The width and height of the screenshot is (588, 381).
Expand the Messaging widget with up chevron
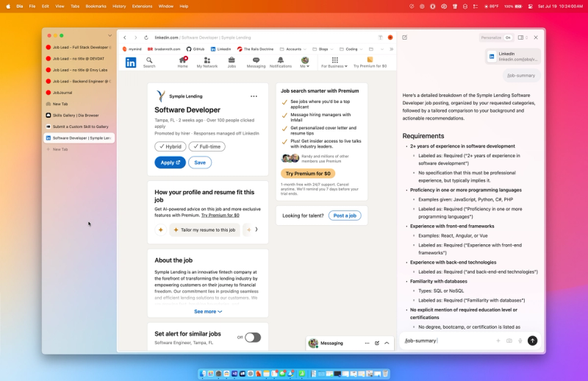387,343
